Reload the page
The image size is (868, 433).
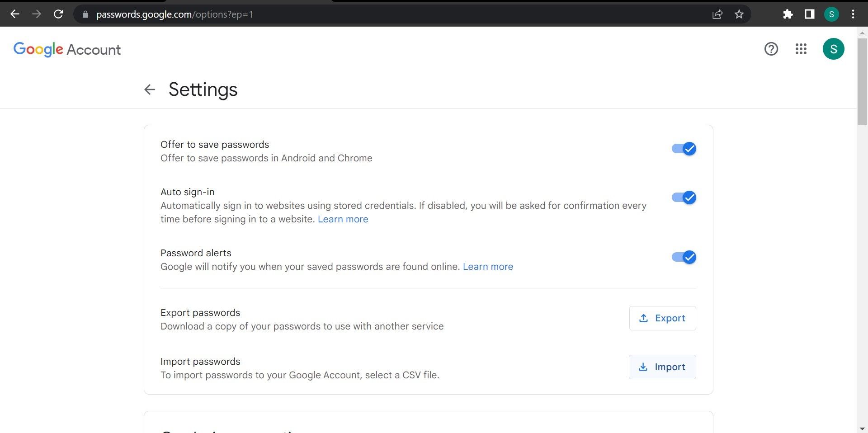click(59, 14)
